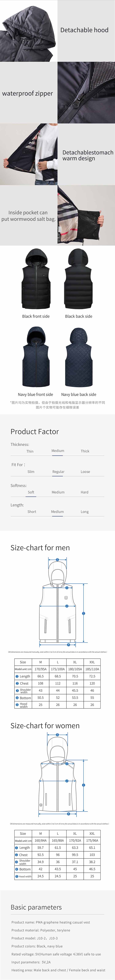
Task: Click the Size-chart for women heading
Action: [45, 725]
